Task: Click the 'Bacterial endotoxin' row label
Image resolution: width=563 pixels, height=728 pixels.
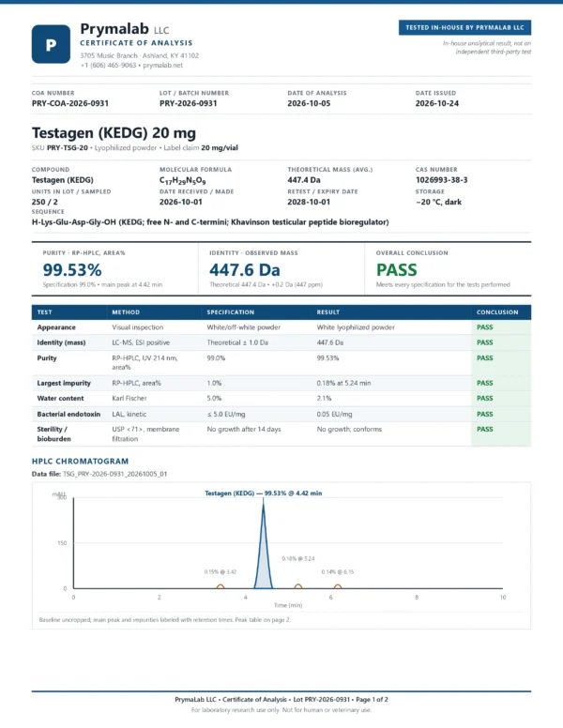Action: pos(68,414)
